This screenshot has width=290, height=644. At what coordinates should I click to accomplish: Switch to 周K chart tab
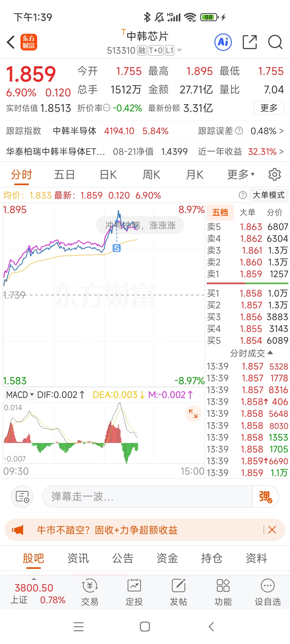tap(151, 175)
